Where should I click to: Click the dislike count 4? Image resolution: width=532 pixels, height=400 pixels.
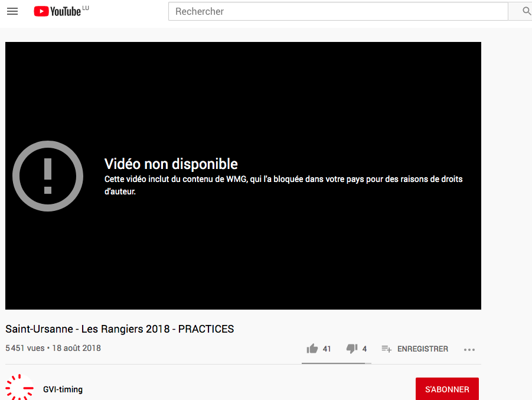tap(364, 349)
